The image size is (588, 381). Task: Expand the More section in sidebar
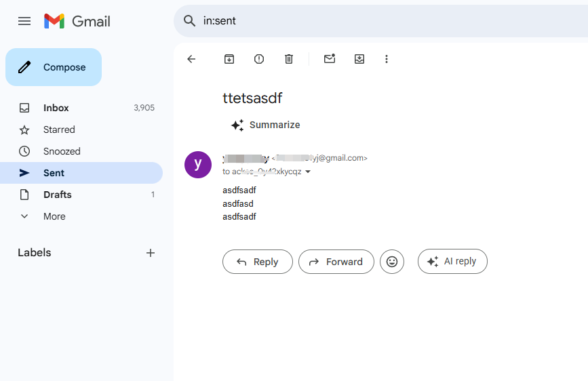54,216
